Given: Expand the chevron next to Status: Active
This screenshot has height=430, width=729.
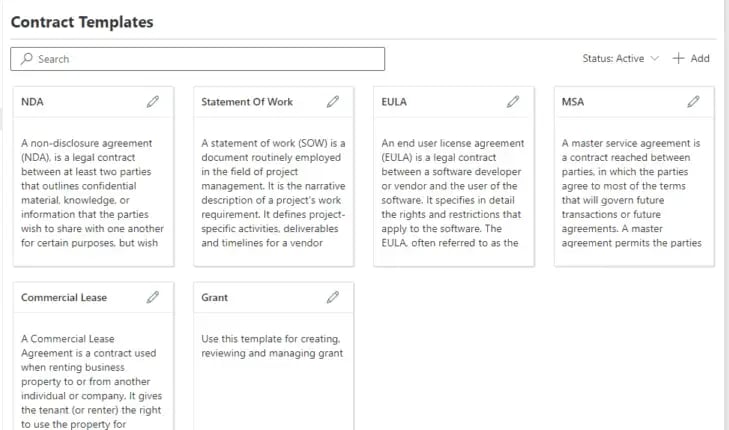Looking at the screenshot, I should (655, 59).
